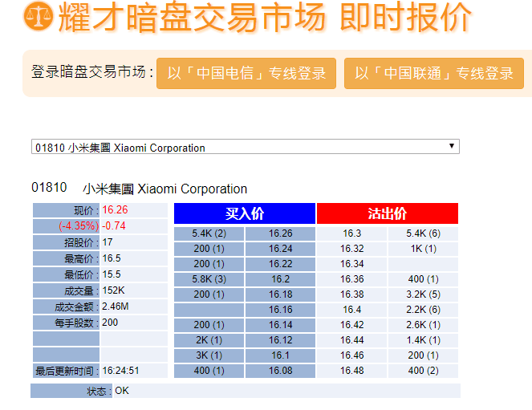The height and width of the screenshot is (410, 532).
Task: Select ask price 16.44
Action: pyautogui.click(x=351, y=340)
